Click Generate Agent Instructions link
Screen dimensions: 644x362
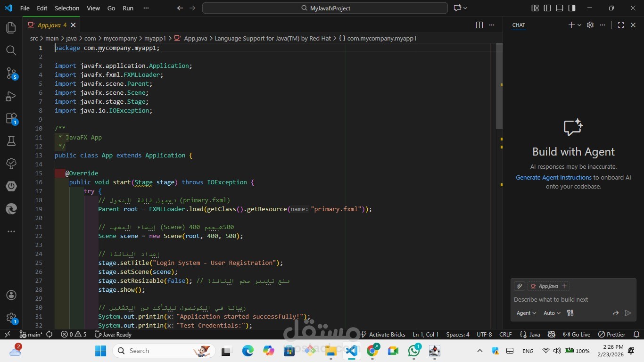pyautogui.click(x=553, y=178)
